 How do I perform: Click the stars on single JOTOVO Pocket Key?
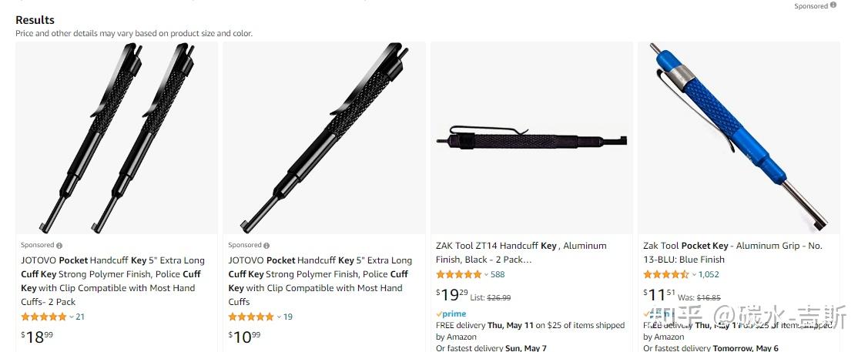(250, 317)
